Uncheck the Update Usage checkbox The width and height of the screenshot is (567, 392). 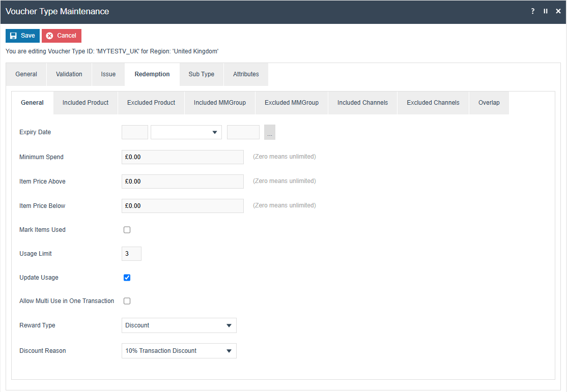pos(127,278)
